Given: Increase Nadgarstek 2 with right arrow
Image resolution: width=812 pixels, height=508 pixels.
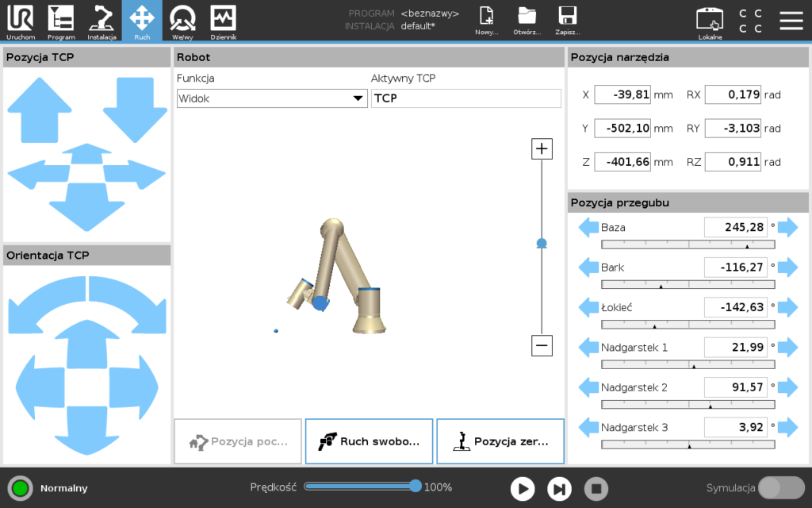Looking at the screenshot, I should (x=787, y=387).
